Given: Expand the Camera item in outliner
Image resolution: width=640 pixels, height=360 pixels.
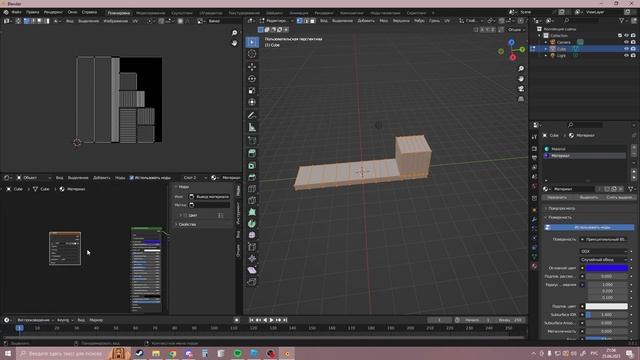Looking at the screenshot, I should [x=546, y=42].
